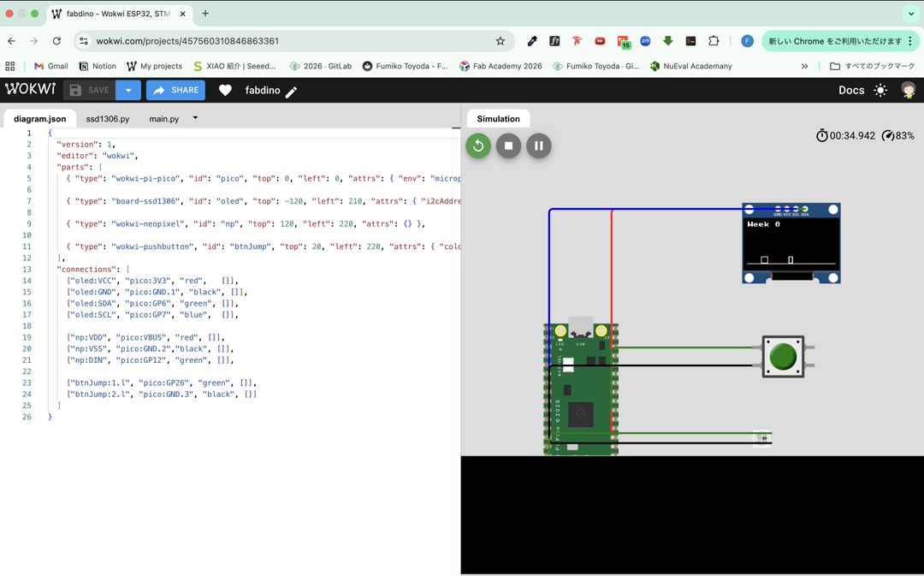The height and width of the screenshot is (576, 924).
Task: Edit project name with the pencil icon
Action: pyautogui.click(x=291, y=92)
